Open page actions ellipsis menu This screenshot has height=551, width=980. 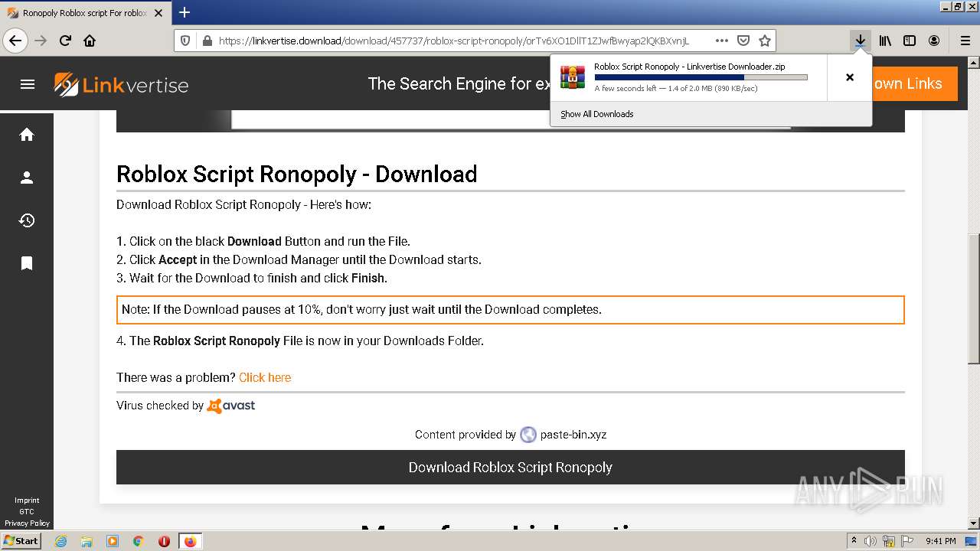coord(721,41)
